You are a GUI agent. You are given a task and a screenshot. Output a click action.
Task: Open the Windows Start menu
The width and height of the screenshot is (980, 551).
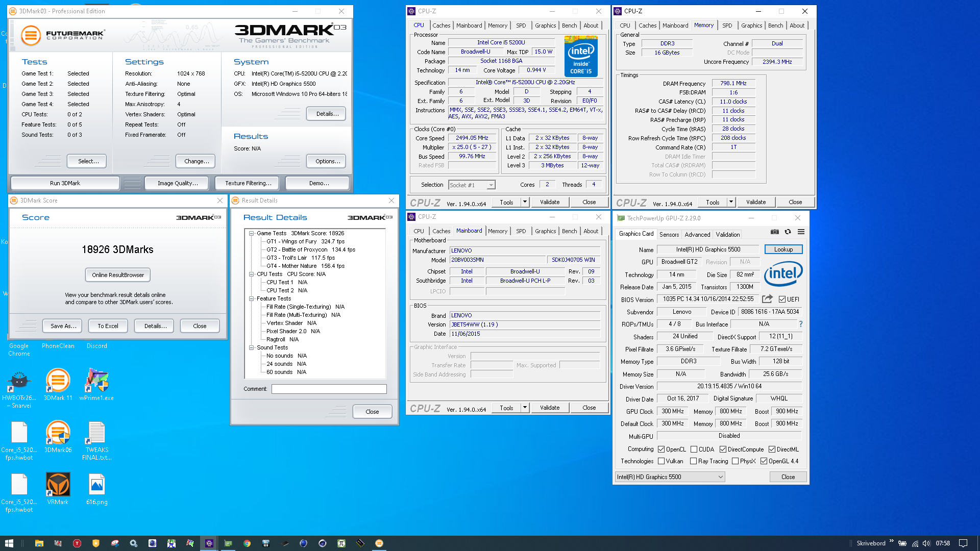pos(9,543)
